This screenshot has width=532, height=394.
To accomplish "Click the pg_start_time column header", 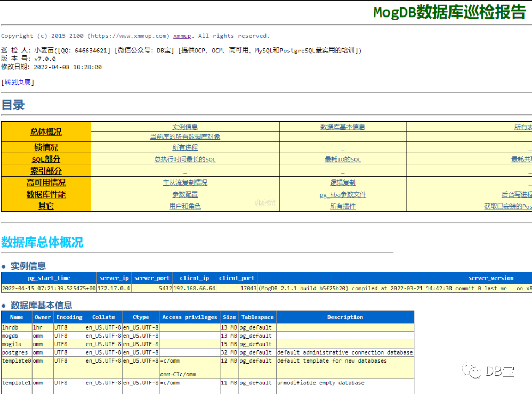I will point(49,278).
